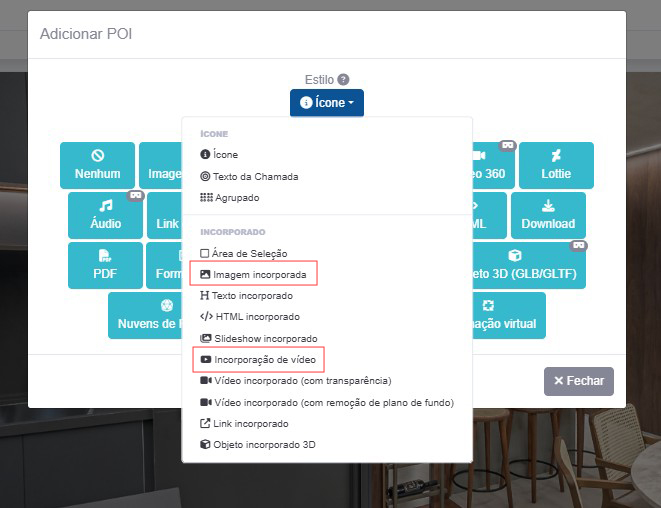
Task: Click the Fechar button
Action: click(x=578, y=381)
